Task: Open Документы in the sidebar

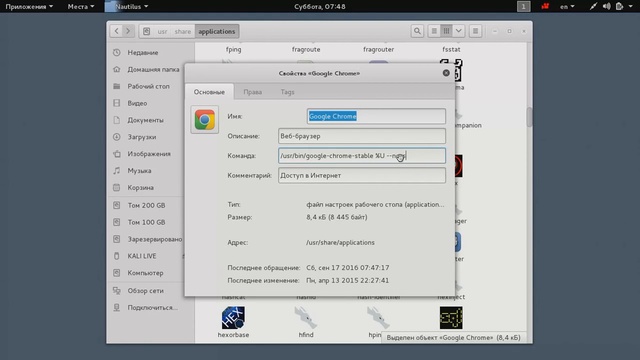Action: (x=145, y=120)
